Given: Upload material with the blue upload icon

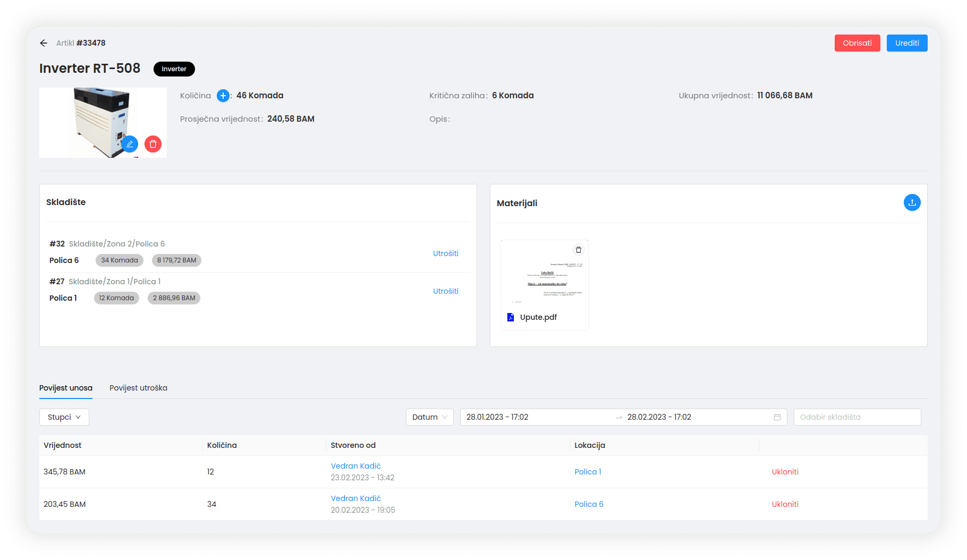Looking at the screenshot, I should tap(912, 202).
